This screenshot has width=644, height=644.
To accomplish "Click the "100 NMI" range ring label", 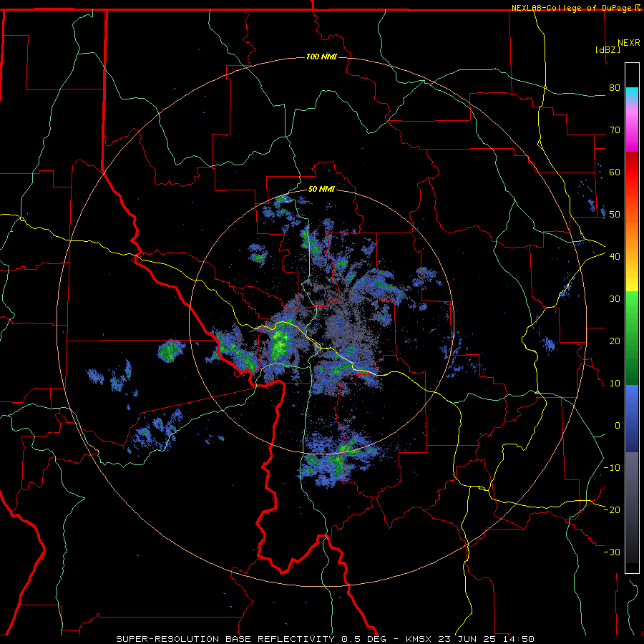I will tap(321, 57).
